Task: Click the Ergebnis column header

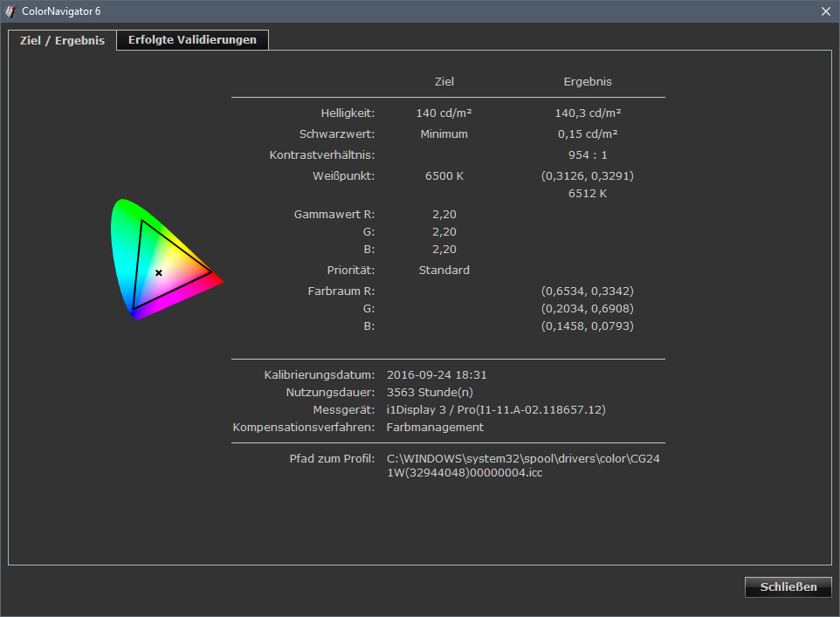Action: coord(588,81)
